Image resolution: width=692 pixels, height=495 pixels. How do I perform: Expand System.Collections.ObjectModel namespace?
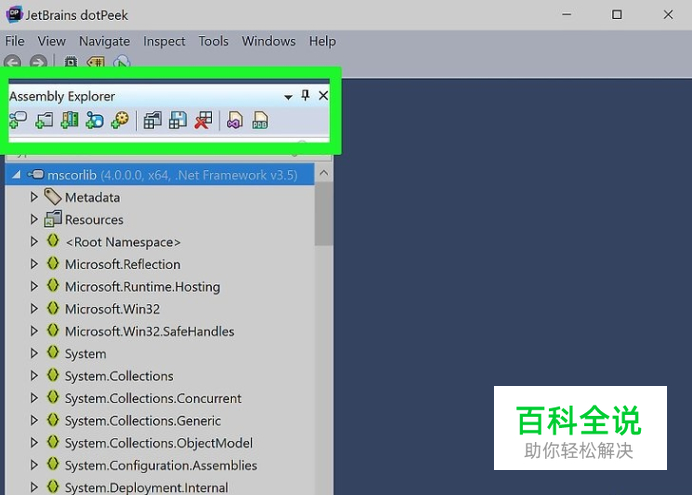point(34,442)
